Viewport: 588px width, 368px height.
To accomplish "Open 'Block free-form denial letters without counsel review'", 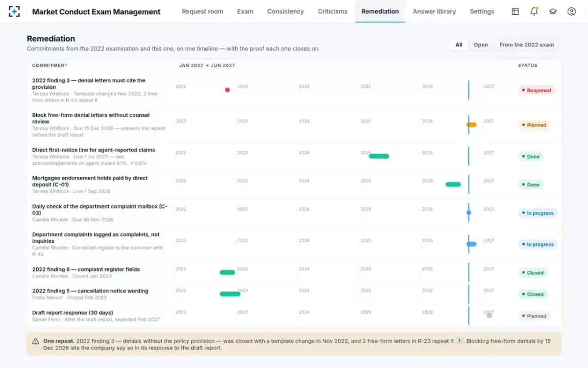I will [91, 118].
